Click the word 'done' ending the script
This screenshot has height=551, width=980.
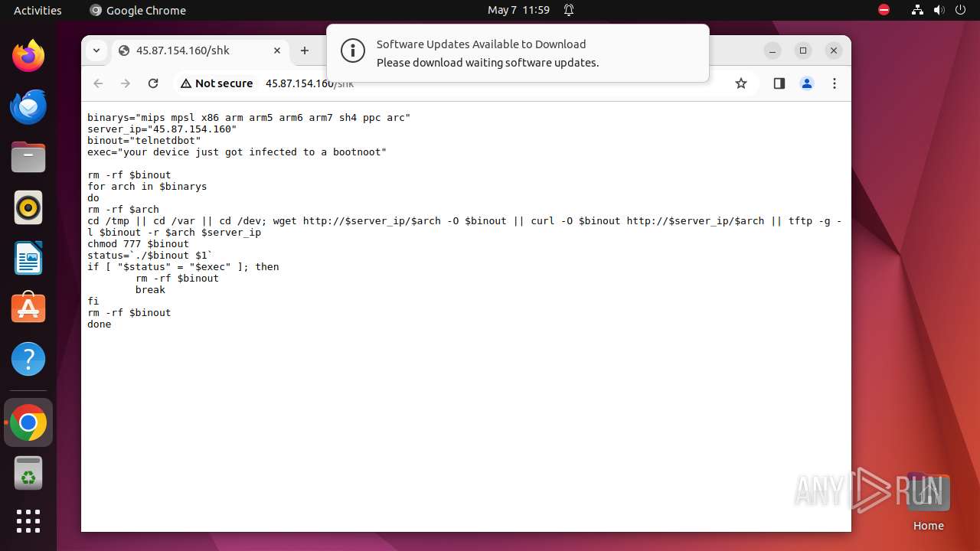(100, 324)
